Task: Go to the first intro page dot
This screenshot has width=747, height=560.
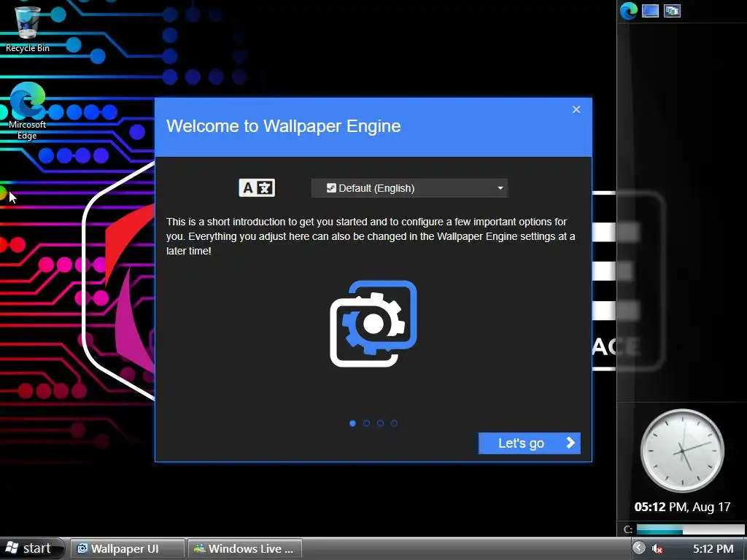Action: pos(352,424)
